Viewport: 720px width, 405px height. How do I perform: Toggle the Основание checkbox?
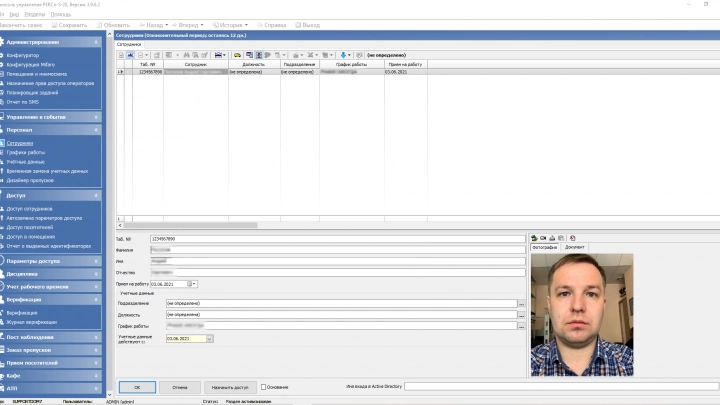[x=264, y=386]
